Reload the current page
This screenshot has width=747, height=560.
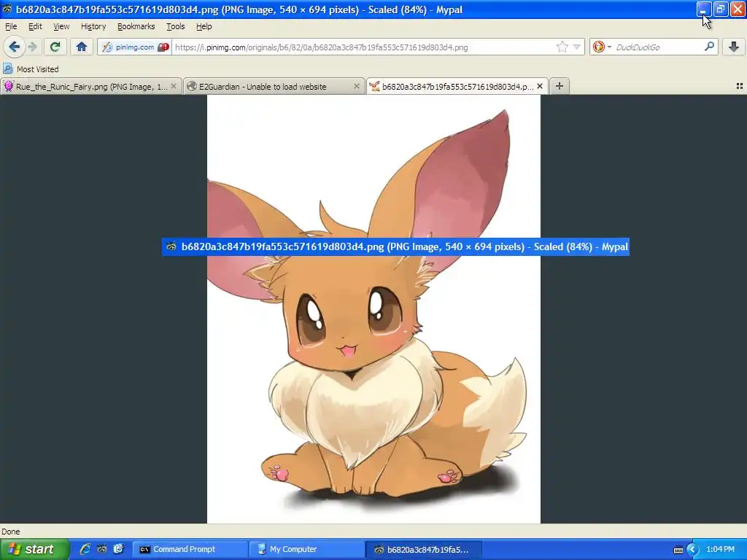[55, 47]
